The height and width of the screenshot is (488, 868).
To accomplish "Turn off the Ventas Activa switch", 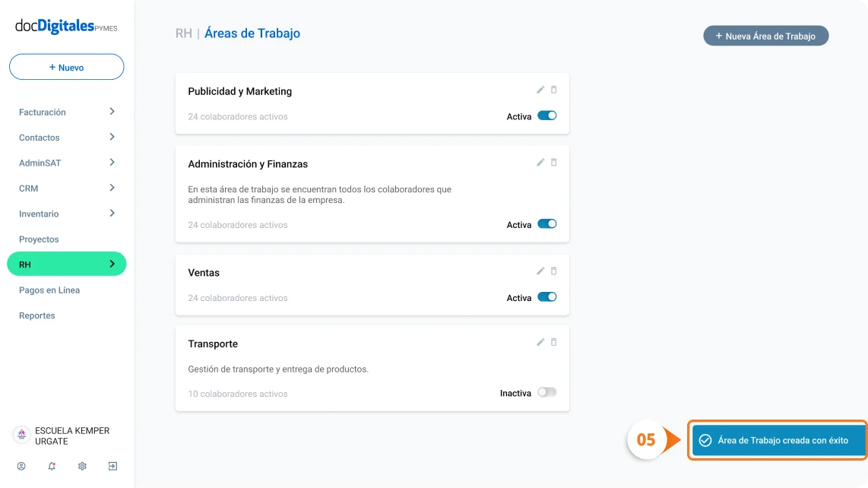I will (x=547, y=297).
